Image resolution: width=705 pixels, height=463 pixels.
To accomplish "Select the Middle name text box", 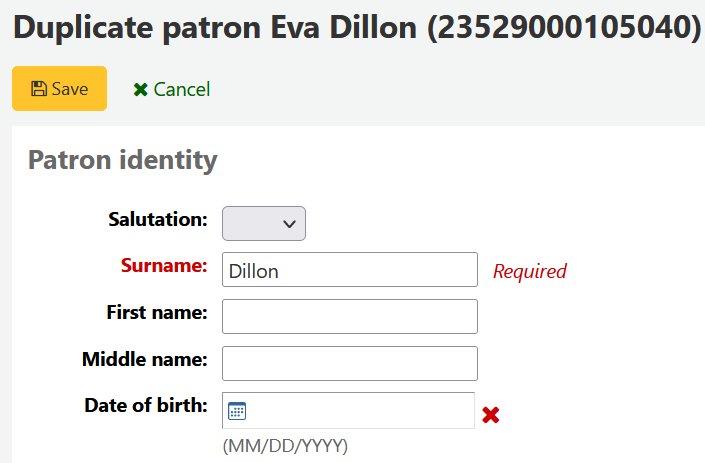I will point(349,363).
